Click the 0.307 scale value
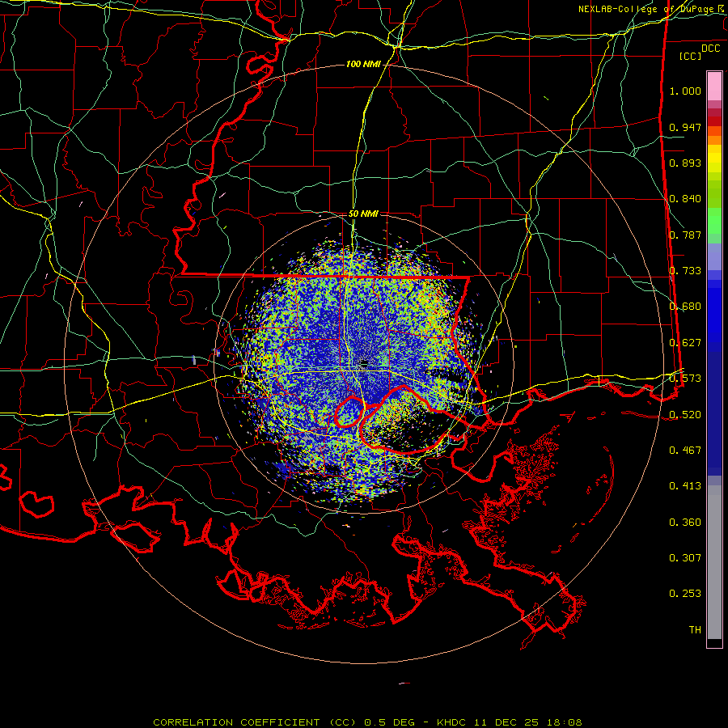The height and width of the screenshot is (728, 728). coord(685,558)
